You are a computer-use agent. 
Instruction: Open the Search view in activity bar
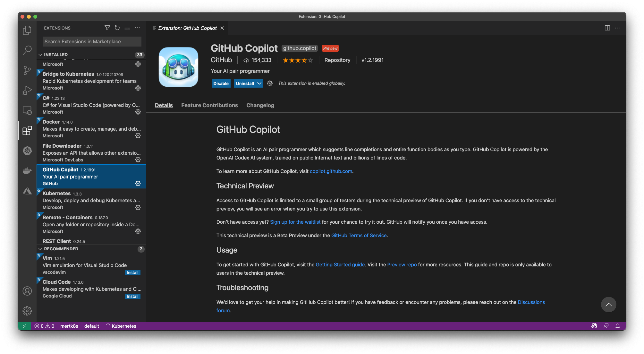coord(27,50)
